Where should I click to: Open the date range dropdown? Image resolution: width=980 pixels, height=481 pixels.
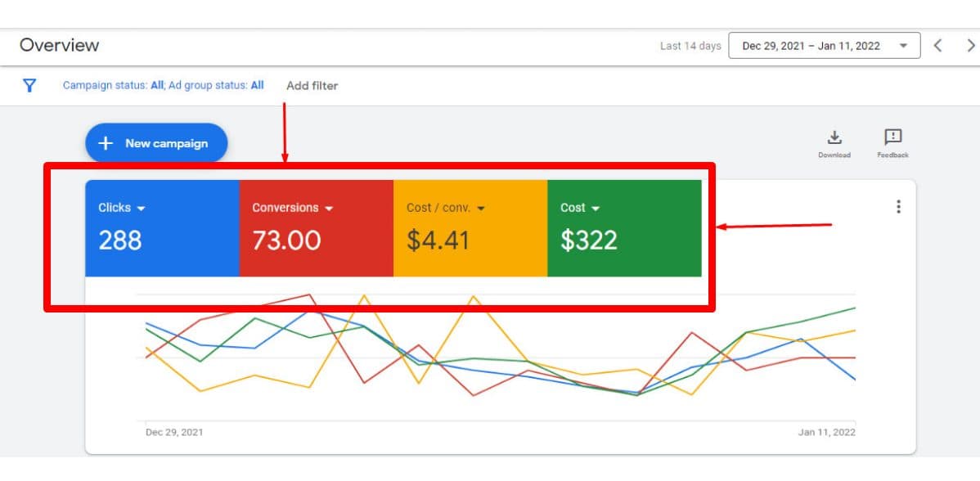(x=824, y=46)
